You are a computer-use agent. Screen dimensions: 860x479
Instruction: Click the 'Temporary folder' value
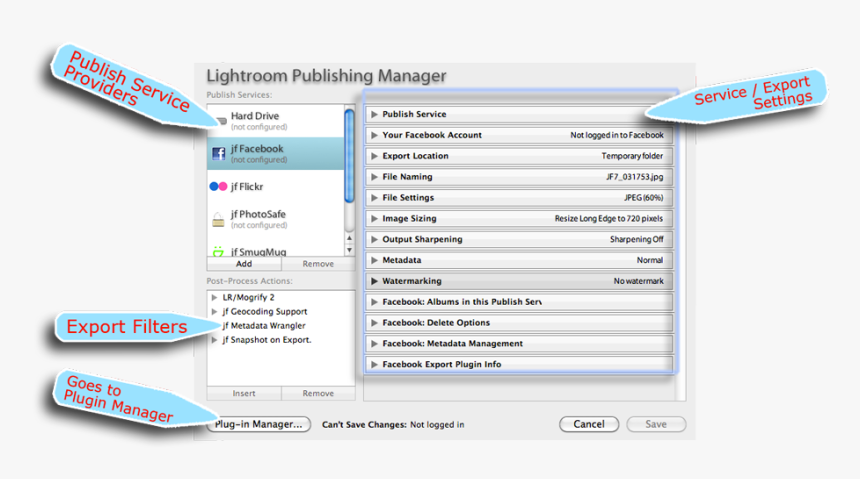point(632,156)
